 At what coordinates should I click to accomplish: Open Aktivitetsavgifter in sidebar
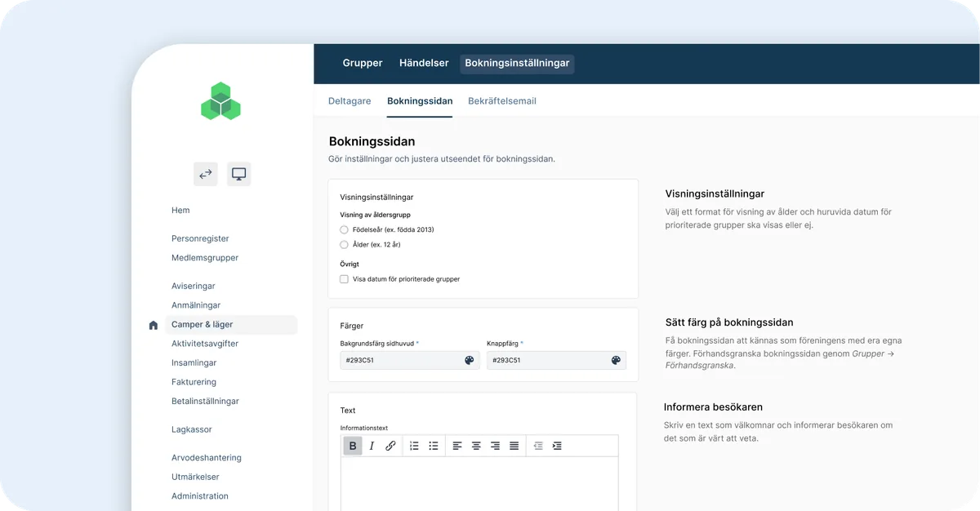point(205,344)
